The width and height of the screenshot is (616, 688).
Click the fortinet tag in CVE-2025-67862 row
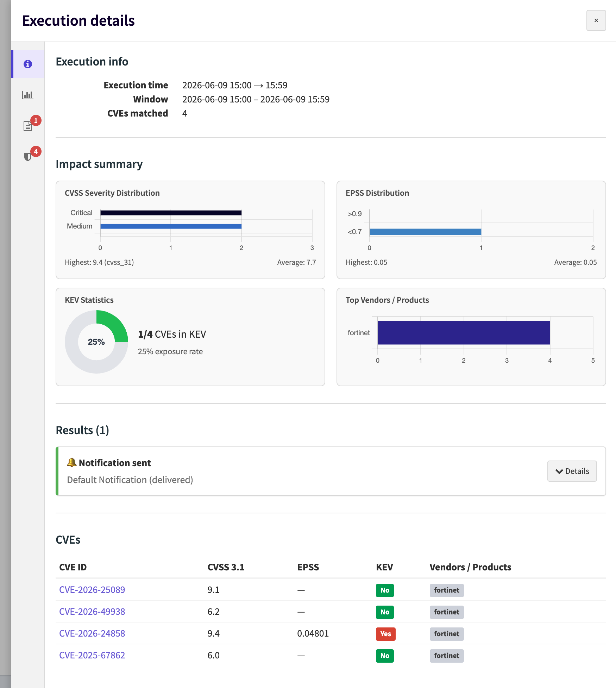coord(446,656)
